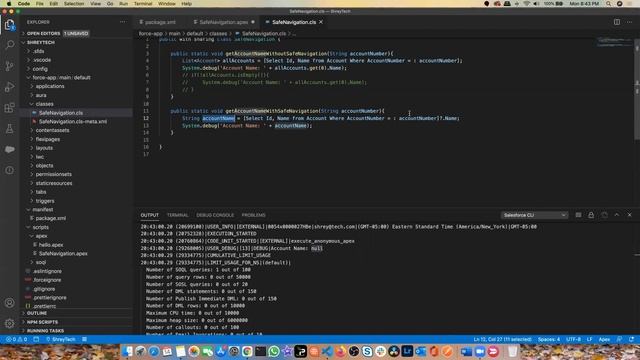Split the editor to the right

tap(617, 22)
